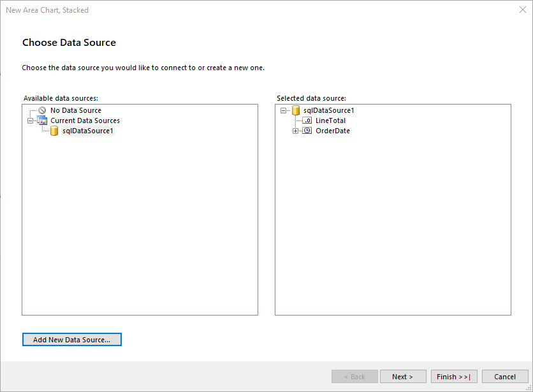This screenshot has width=533, height=392.
Task: Click the database icon beside sqlDataSource1 in selected source
Action: (295, 110)
